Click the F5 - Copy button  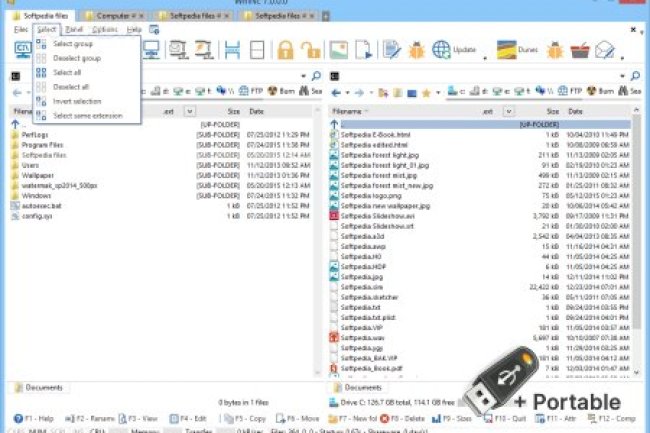245,418
